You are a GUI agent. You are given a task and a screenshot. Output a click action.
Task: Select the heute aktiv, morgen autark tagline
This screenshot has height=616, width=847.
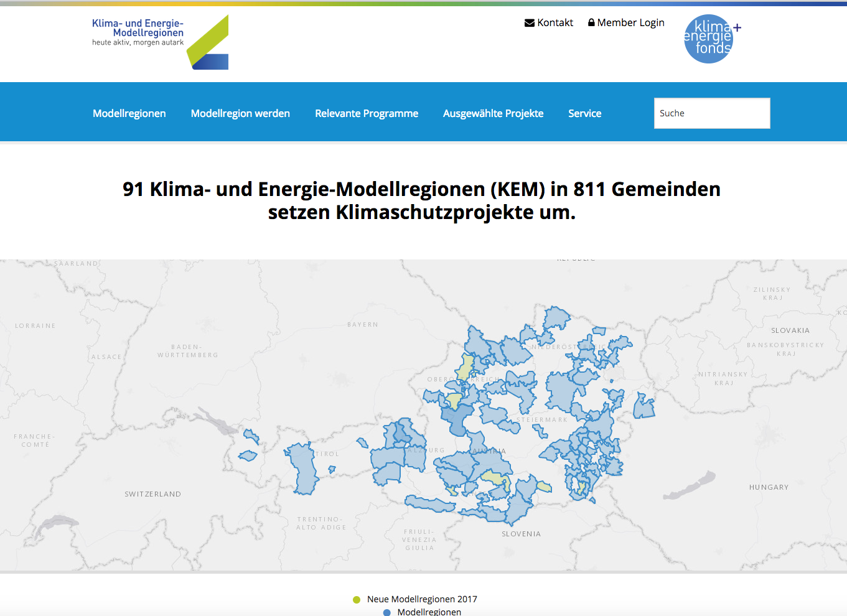tap(138, 43)
